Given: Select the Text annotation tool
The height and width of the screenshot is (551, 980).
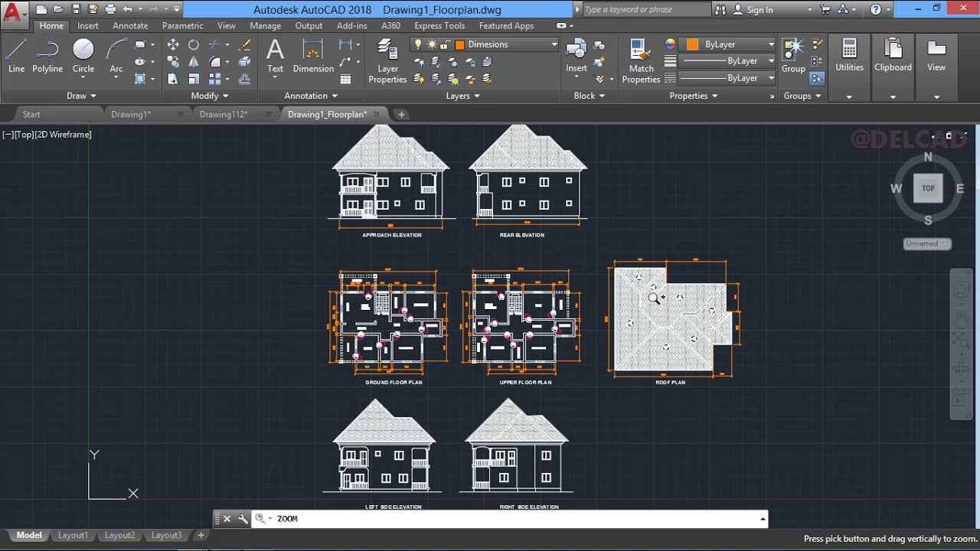Looking at the screenshot, I should click(275, 56).
